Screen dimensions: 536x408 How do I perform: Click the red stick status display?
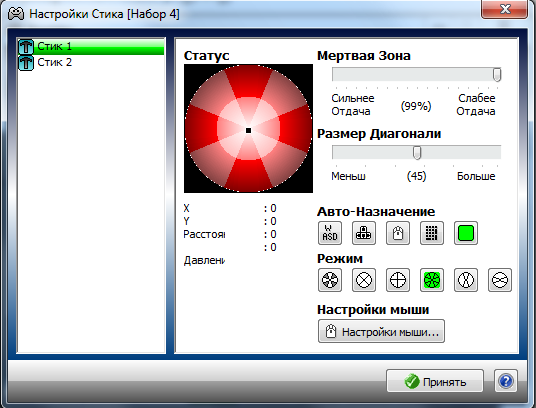pyautogui.click(x=249, y=128)
